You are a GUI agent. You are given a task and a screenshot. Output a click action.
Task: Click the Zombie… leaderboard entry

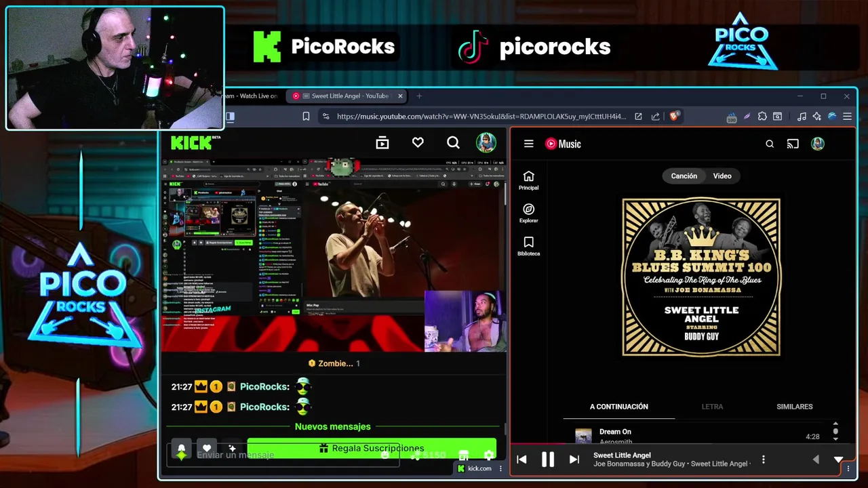[x=334, y=363]
